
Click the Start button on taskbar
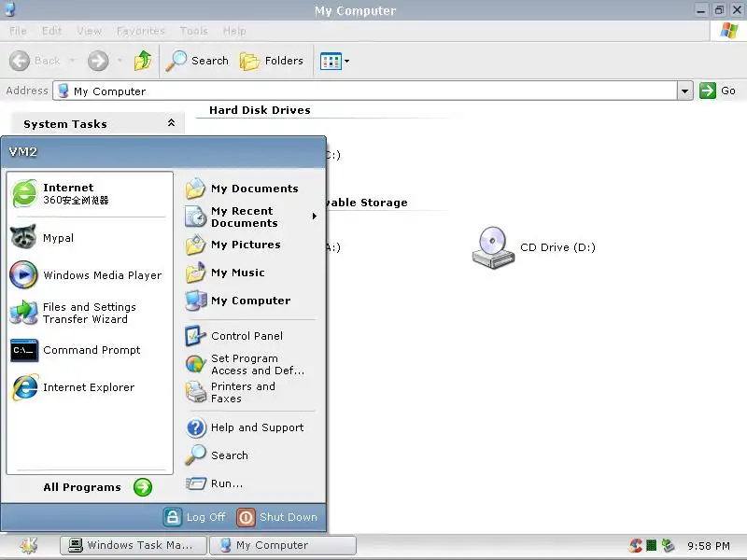[29, 545]
